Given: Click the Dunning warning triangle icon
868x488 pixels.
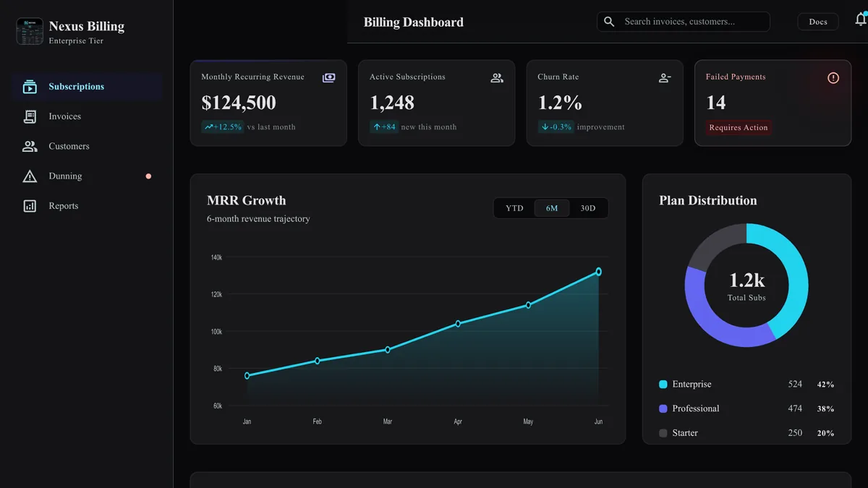Looking at the screenshot, I should [30, 176].
